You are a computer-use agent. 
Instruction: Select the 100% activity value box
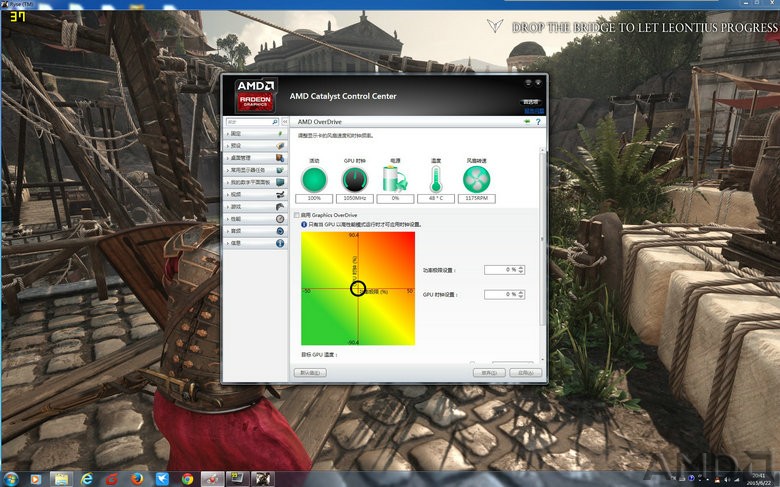click(x=314, y=198)
